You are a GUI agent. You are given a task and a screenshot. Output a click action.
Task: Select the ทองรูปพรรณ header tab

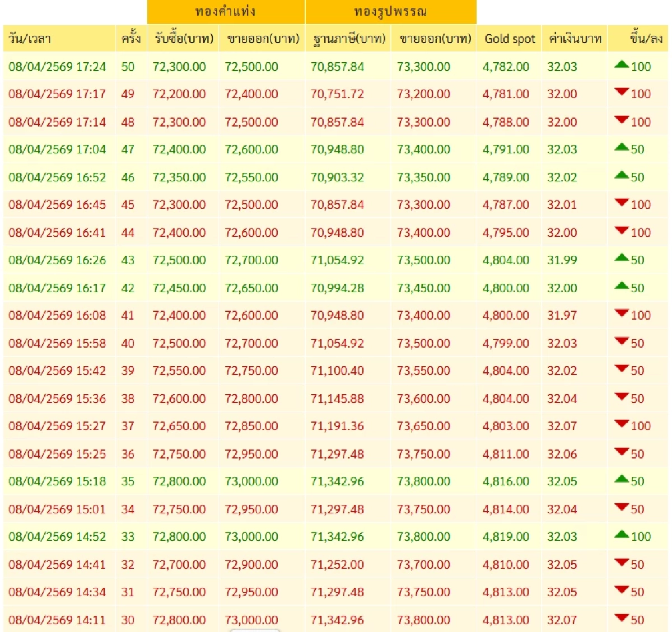[390, 12]
